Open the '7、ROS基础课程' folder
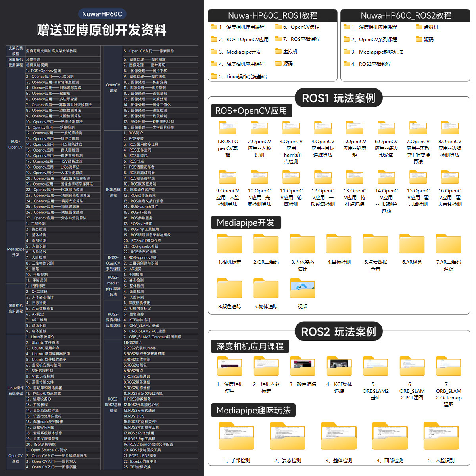This screenshot has height=476, width=476. [297, 39]
